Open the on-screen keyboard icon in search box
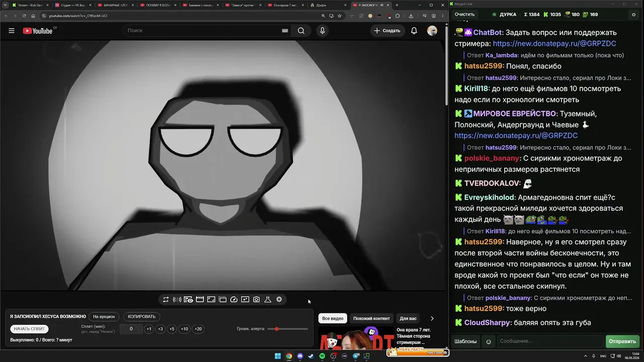This screenshot has height=362, width=644. [x=285, y=31]
